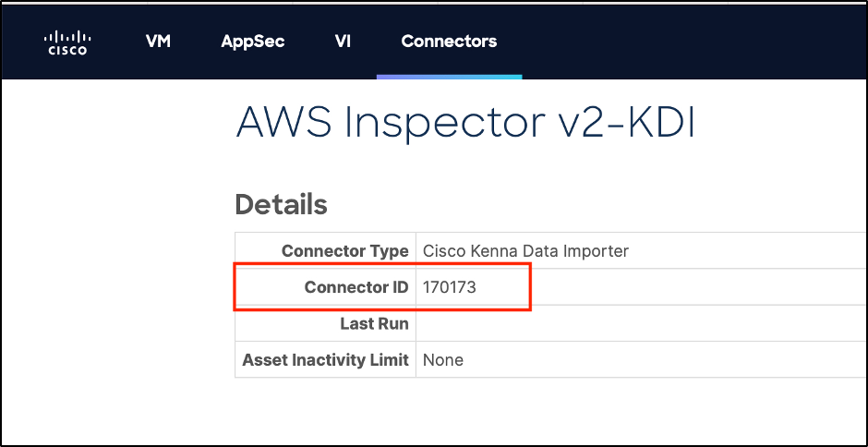This screenshot has height=447, width=868.
Task: Click the Details section heading
Action: [281, 204]
